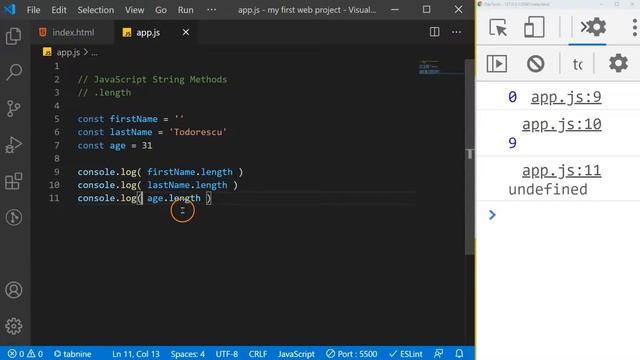Open Go to Line via Ln 11, Col 13
The height and width of the screenshot is (360, 640).
136,353
